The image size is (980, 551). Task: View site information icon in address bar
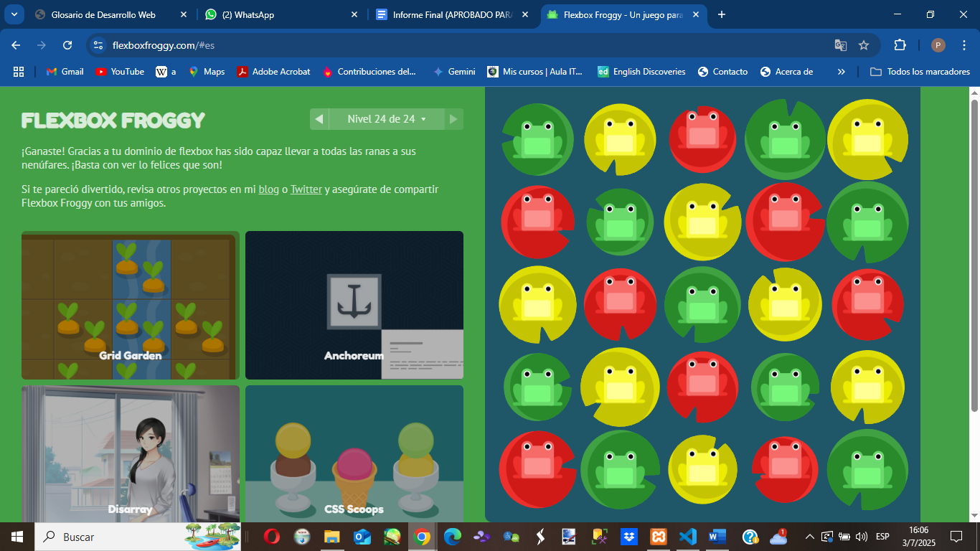[99, 45]
